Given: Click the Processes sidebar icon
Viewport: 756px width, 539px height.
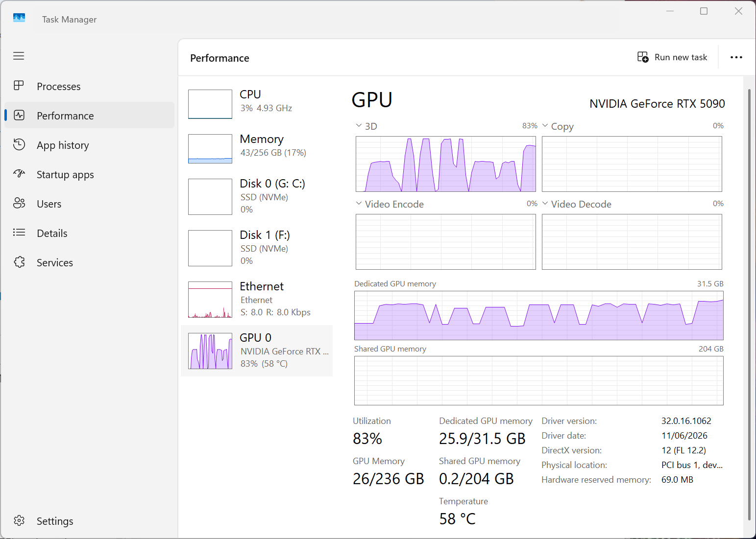Looking at the screenshot, I should pyautogui.click(x=19, y=86).
